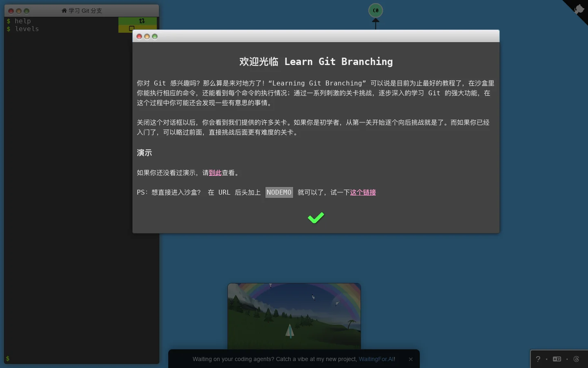Viewport: 588px width, 368px height.
Task: Click the 演示 heading
Action: (145, 153)
